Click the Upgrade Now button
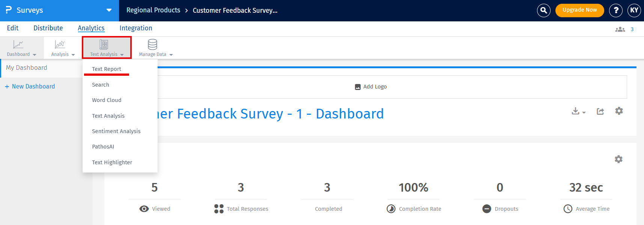Screen dimensions: 644x225 (x=579, y=10)
